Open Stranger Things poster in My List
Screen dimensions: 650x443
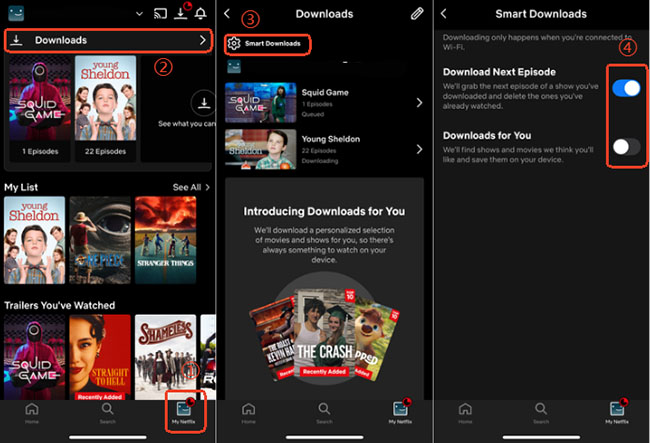coord(165,240)
